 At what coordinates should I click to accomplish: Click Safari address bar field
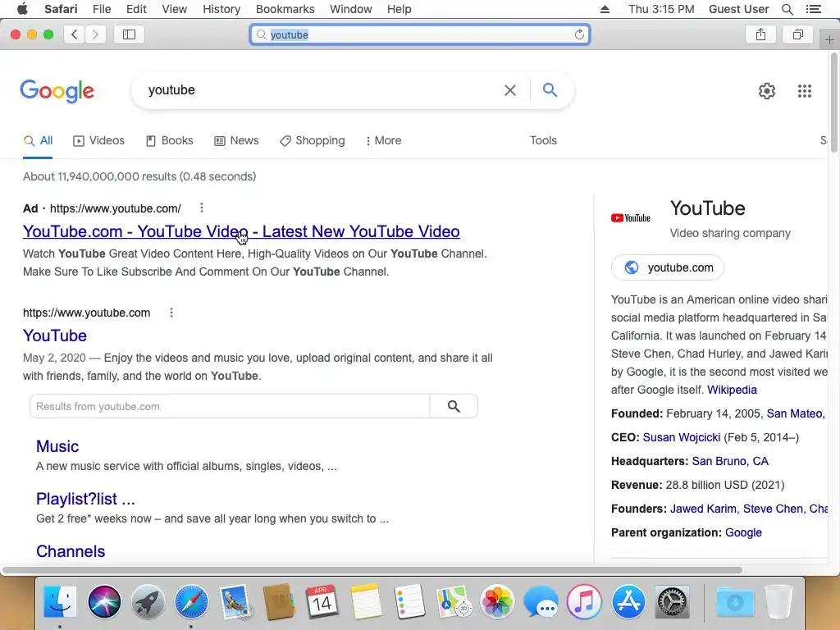click(x=420, y=34)
